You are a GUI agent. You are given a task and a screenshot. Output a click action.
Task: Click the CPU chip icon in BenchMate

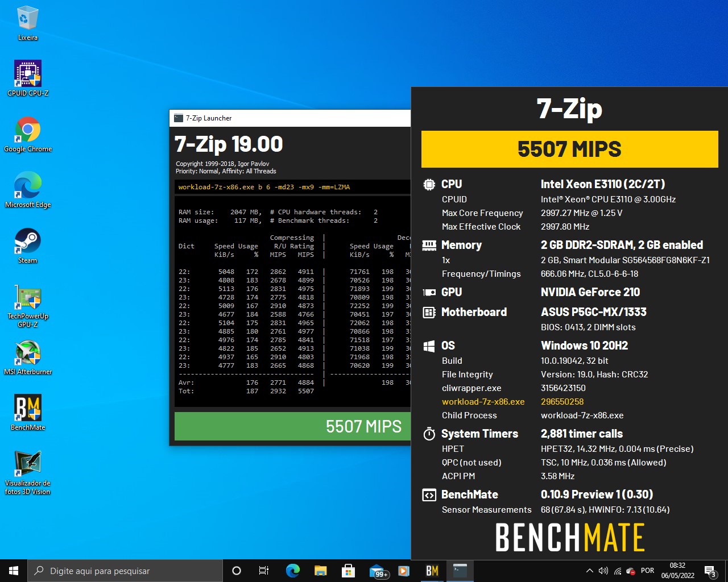coord(429,184)
